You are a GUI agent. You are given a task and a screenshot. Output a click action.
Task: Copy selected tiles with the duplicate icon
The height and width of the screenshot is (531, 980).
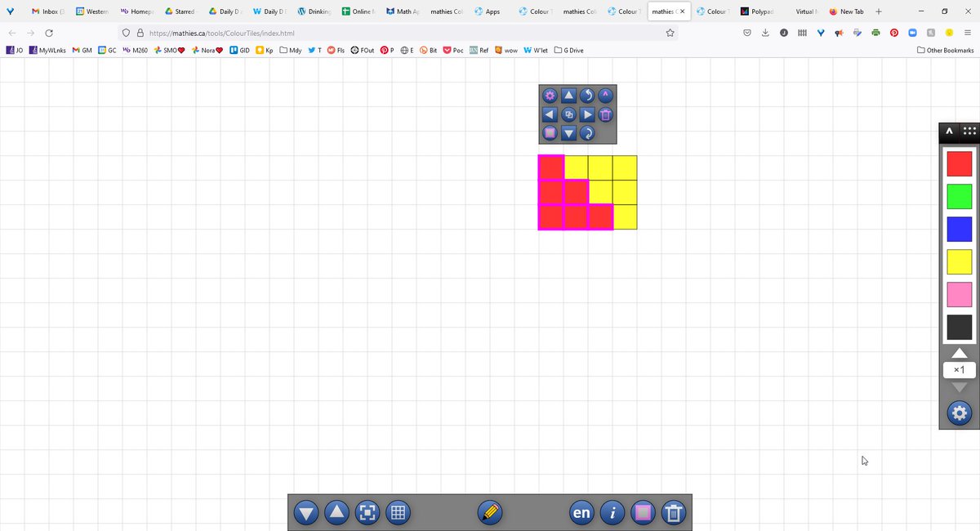click(x=569, y=114)
